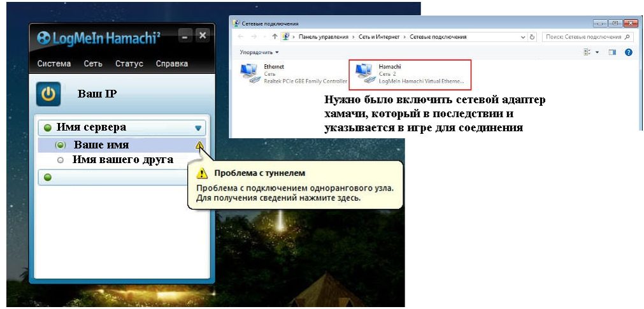Minimize the Hamachi window
644x309 pixels.
tap(185, 36)
